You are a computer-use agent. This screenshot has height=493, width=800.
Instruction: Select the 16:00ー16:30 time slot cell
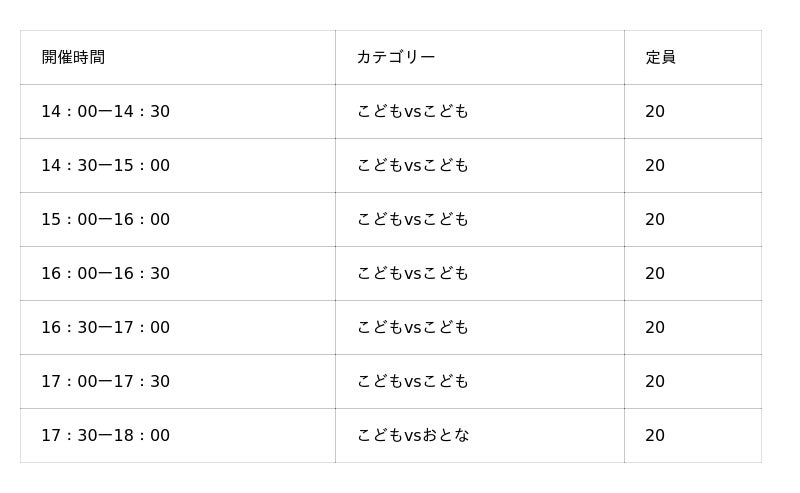178,274
